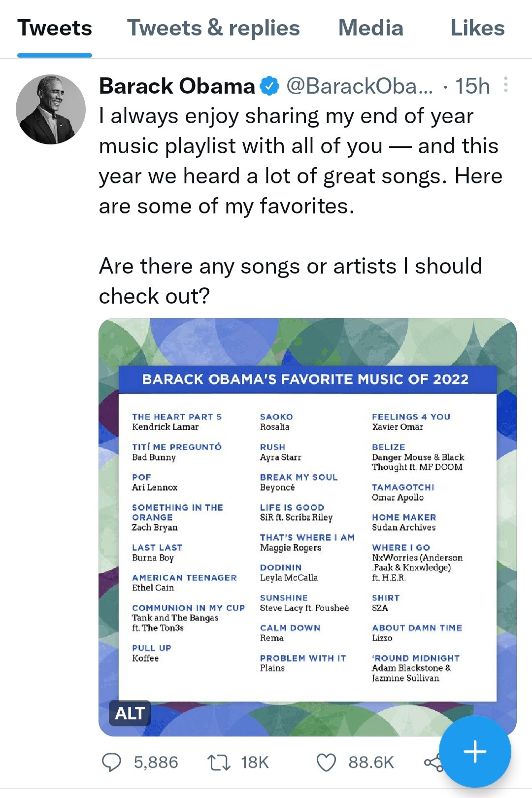Tap the 18K retweets count
The height and width of the screenshot is (798, 532).
[x=255, y=762]
